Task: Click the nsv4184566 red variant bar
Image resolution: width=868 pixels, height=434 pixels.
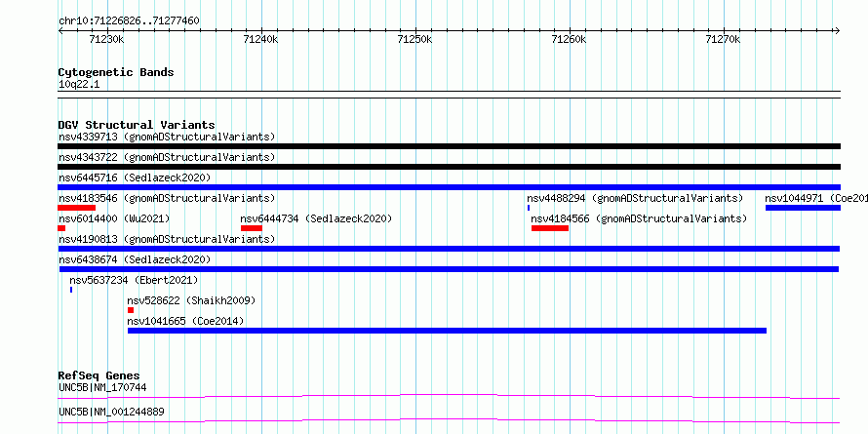Action: [x=550, y=228]
